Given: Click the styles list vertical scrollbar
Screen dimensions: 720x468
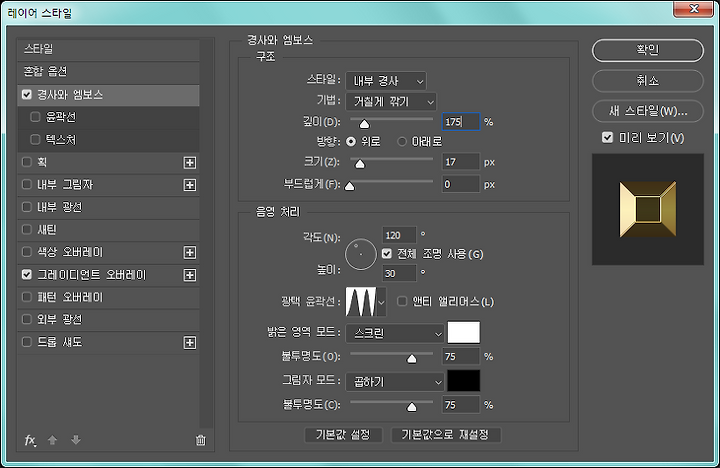Looking at the screenshot, I should click(x=208, y=234).
